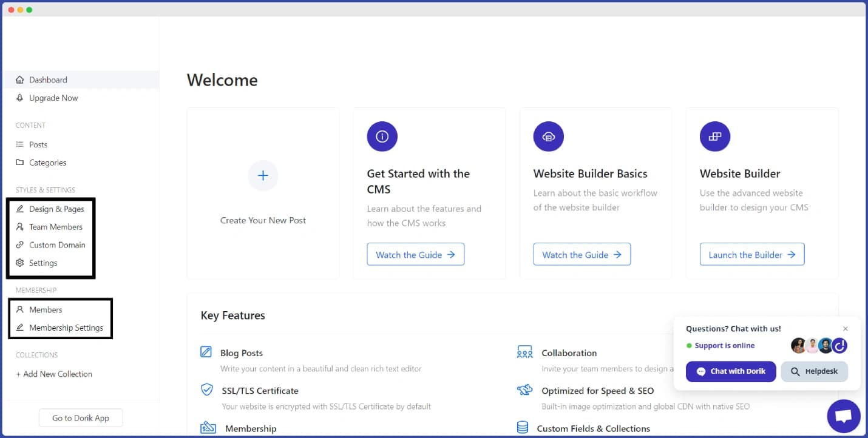Open Custom Domain page
Screen dimensions: 868x438
(57, 245)
